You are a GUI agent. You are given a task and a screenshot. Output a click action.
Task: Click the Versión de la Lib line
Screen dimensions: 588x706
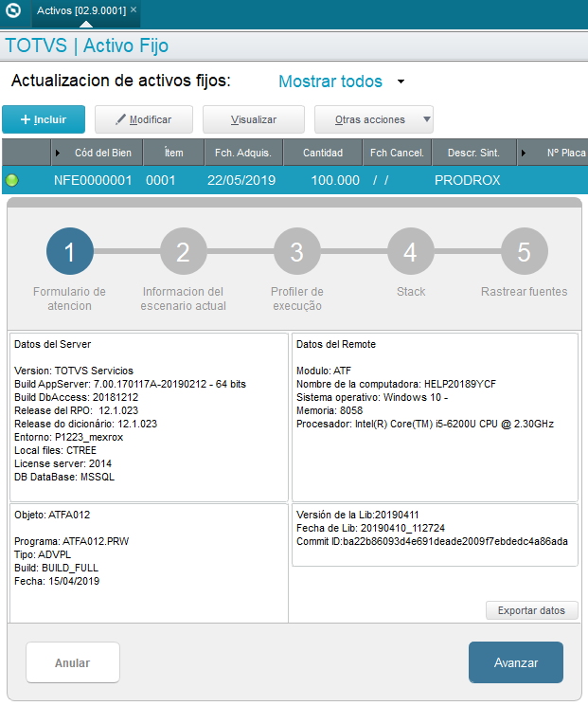click(x=358, y=515)
